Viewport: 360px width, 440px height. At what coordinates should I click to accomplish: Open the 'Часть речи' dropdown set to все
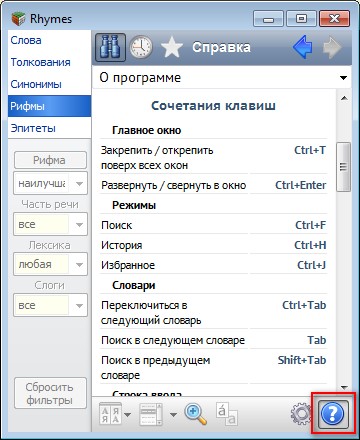(x=50, y=224)
